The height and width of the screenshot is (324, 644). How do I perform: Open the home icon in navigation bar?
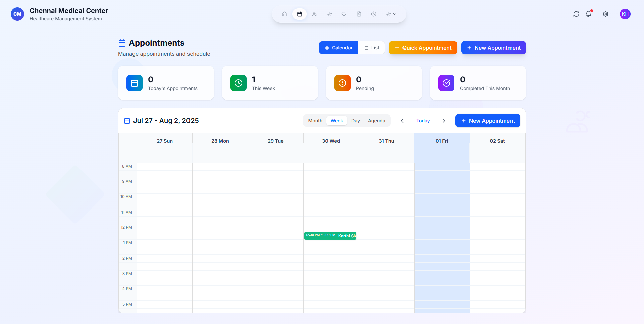pos(284,14)
